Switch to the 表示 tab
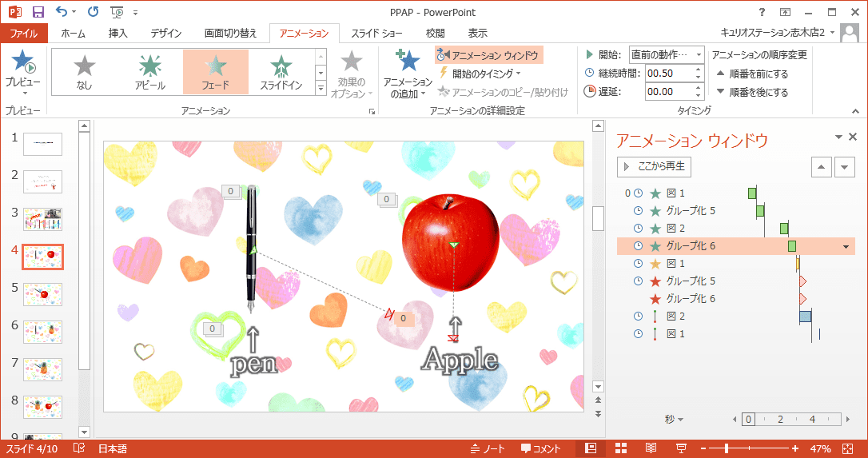Viewport: 868px width, 458px height. (x=478, y=34)
